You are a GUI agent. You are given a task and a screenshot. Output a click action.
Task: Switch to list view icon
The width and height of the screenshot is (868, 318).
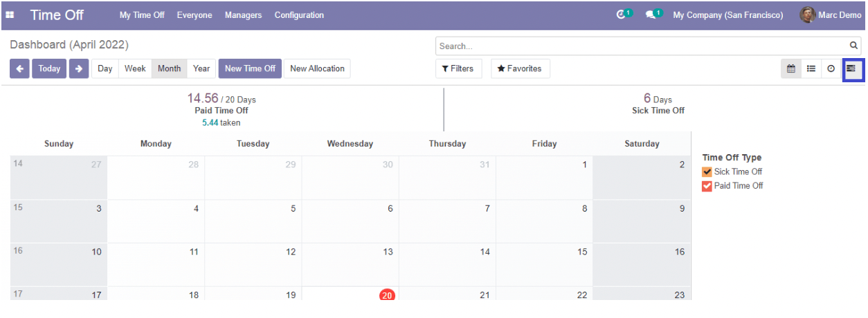pyautogui.click(x=811, y=68)
